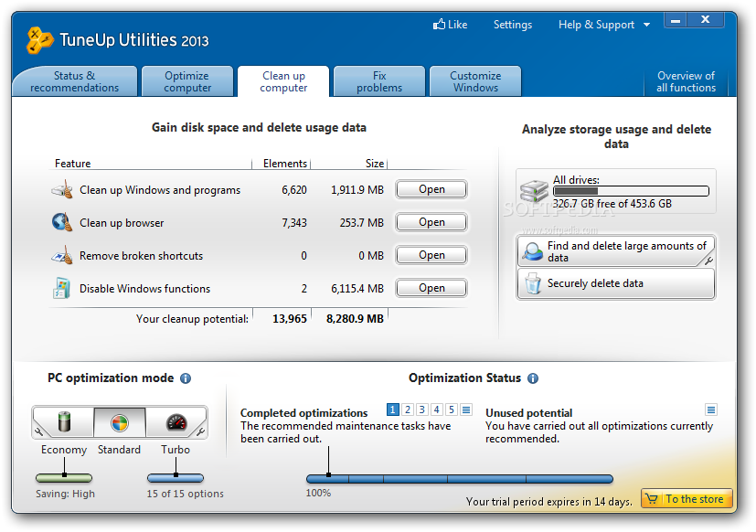Click the Remove broken shortcuts icon

click(62, 255)
